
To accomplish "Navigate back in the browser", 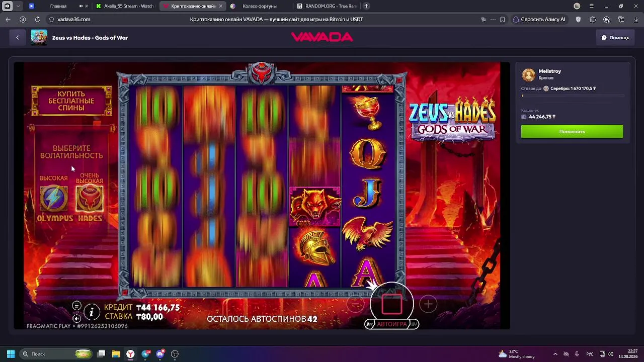I will point(8,19).
